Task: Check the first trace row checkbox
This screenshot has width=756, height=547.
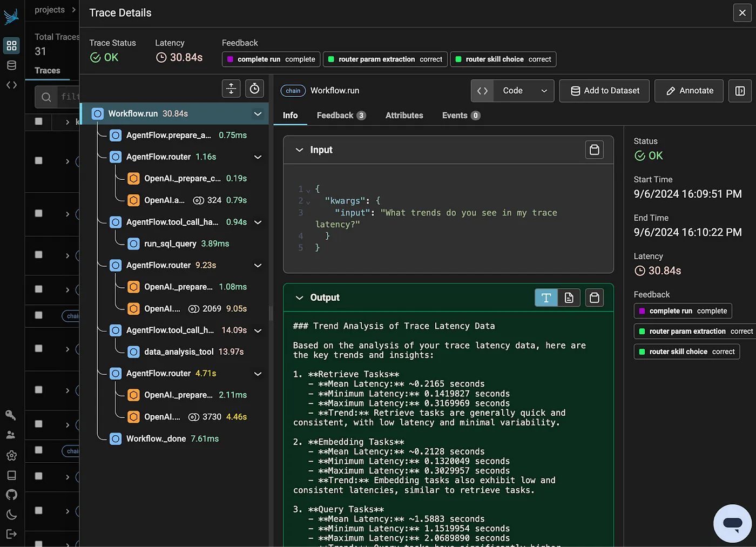Action: point(38,160)
